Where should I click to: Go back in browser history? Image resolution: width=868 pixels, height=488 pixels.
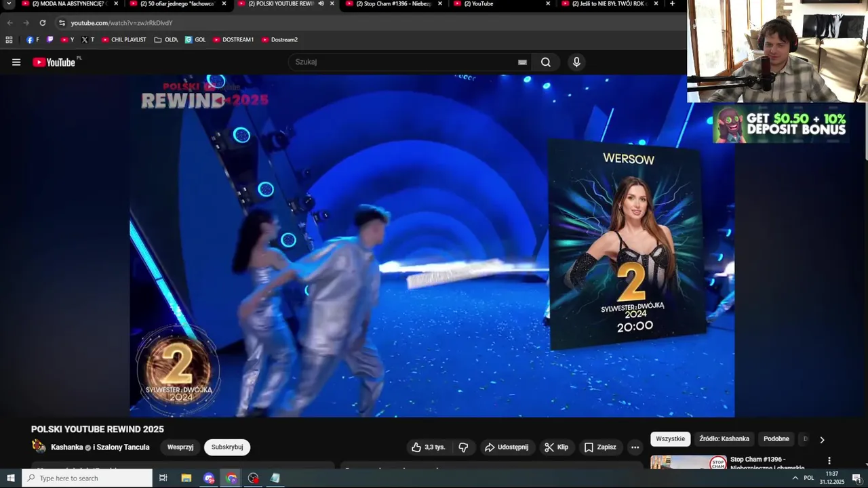[9, 23]
